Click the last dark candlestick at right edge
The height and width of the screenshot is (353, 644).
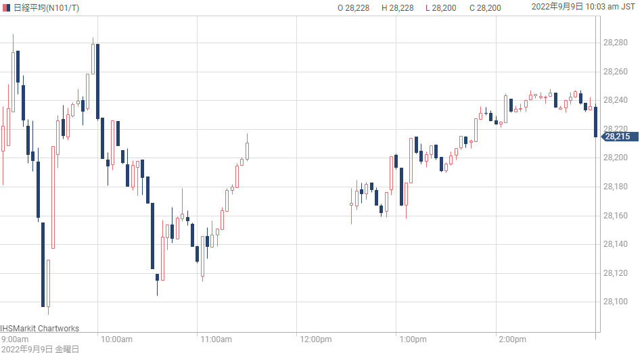coord(595,122)
